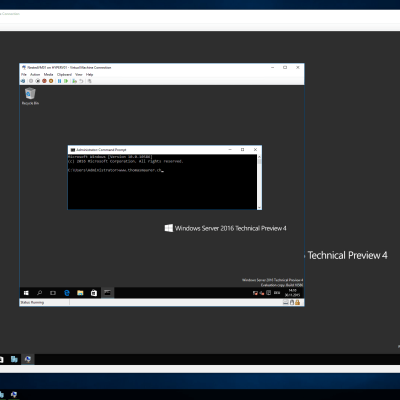The width and height of the screenshot is (400, 400).
Task: Create a checkpoint with the toolbar icon
Action: pos(74,81)
